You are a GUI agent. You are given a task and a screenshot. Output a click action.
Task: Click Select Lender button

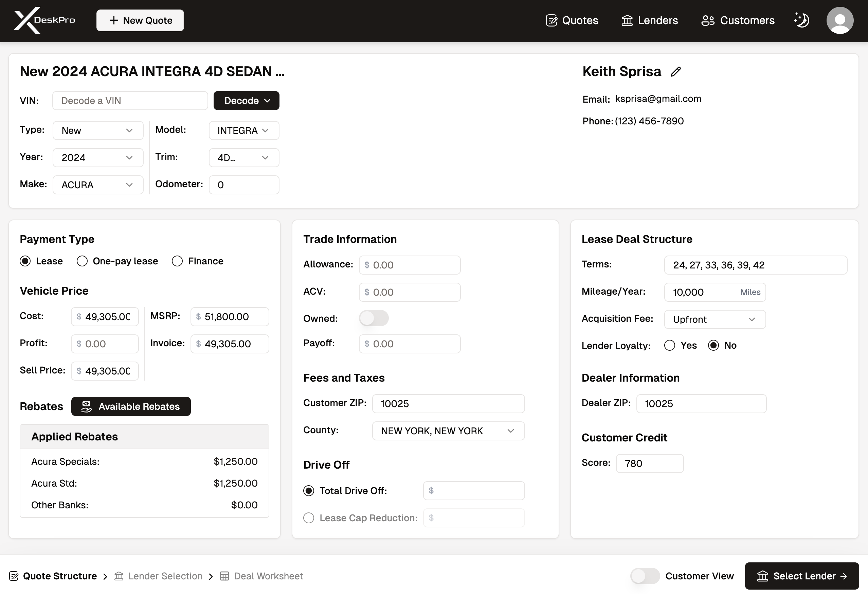point(801,576)
